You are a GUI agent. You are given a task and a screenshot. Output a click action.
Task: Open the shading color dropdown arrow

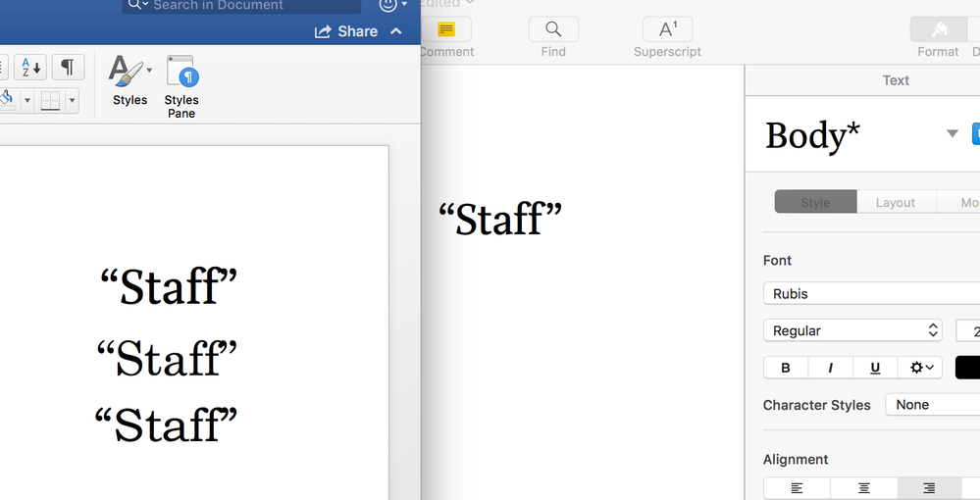[x=26, y=100]
